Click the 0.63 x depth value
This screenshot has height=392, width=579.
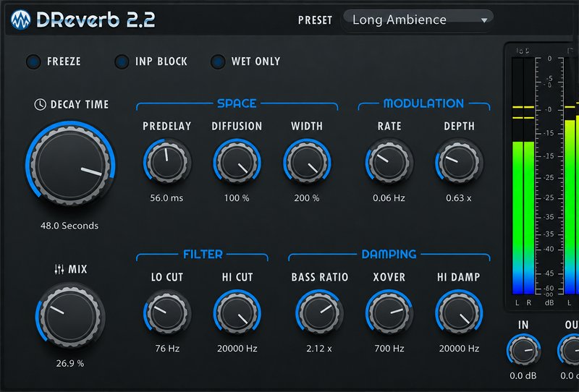[459, 198]
